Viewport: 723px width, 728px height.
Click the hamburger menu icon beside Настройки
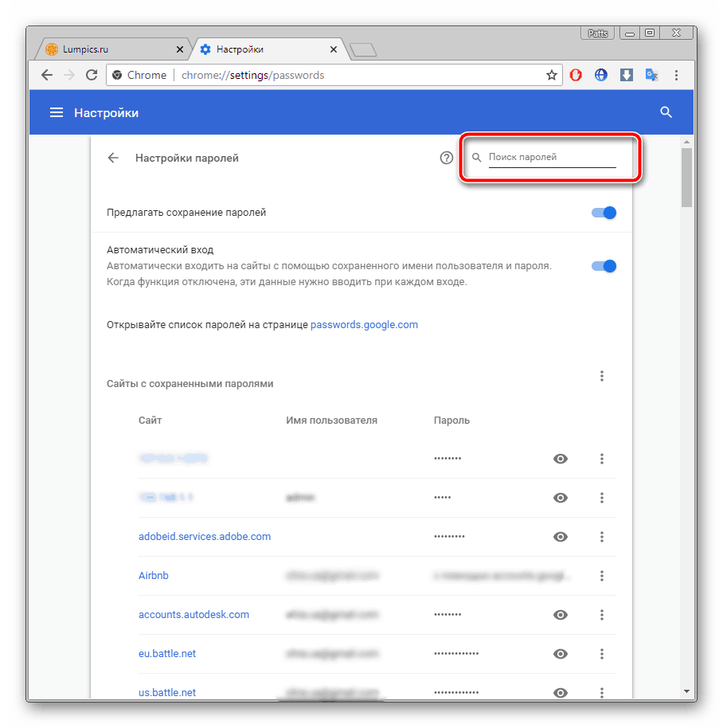tap(57, 113)
